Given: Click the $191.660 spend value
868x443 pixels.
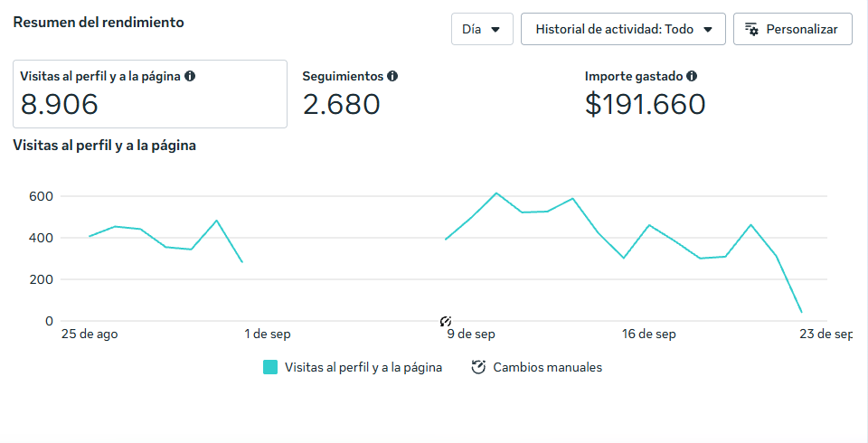Looking at the screenshot, I should (x=645, y=105).
